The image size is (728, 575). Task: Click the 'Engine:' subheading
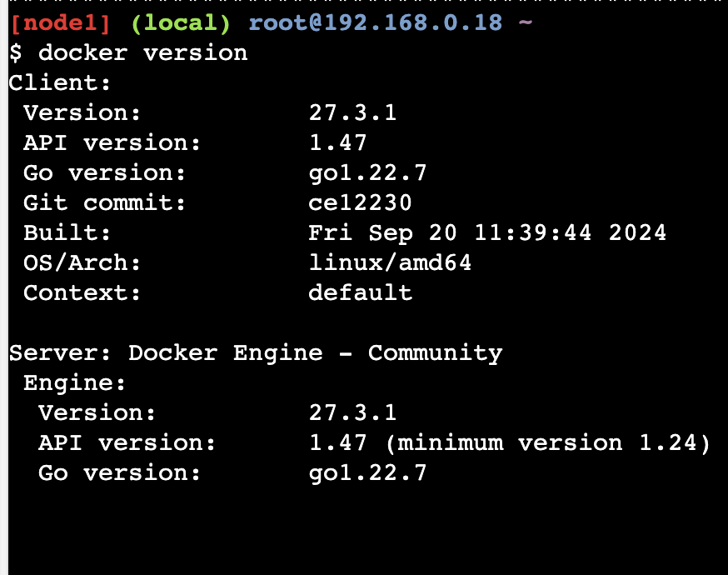[x=75, y=383]
